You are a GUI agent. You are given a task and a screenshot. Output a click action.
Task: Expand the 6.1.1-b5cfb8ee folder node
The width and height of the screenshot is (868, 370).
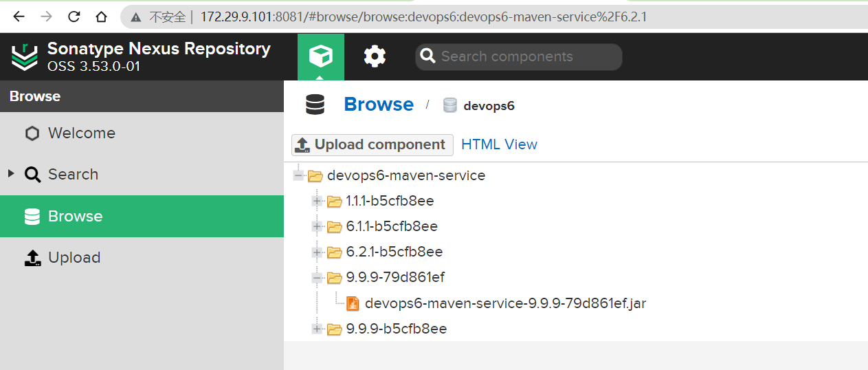317,226
